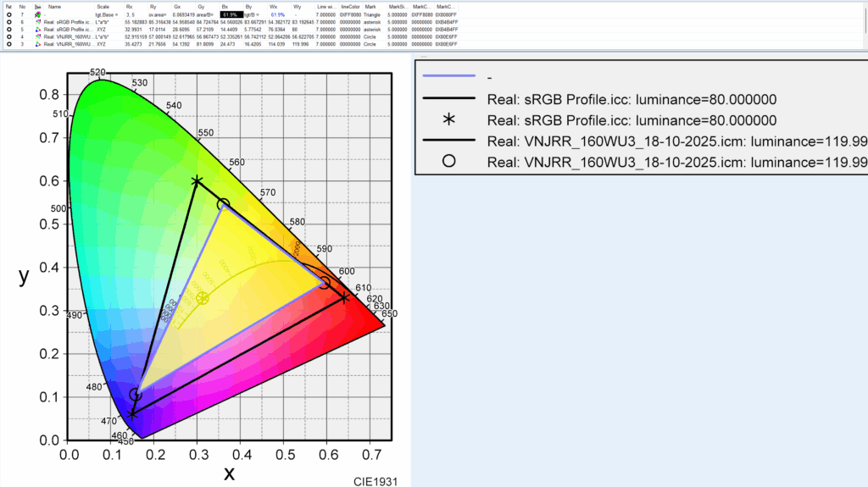Click the VNJRR red primary circle marker
The width and height of the screenshot is (868, 487).
point(325,283)
